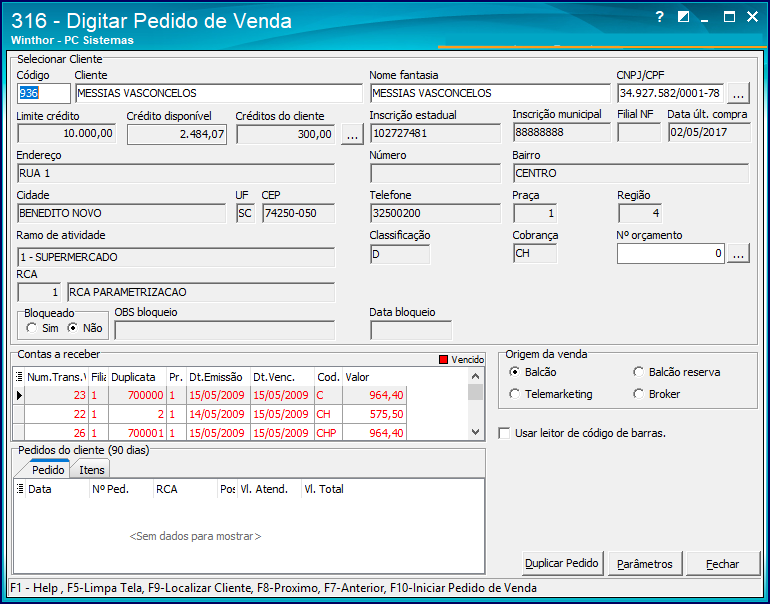
Task: Click the Limite crédito field 10.000,00
Action: (67, 134)
